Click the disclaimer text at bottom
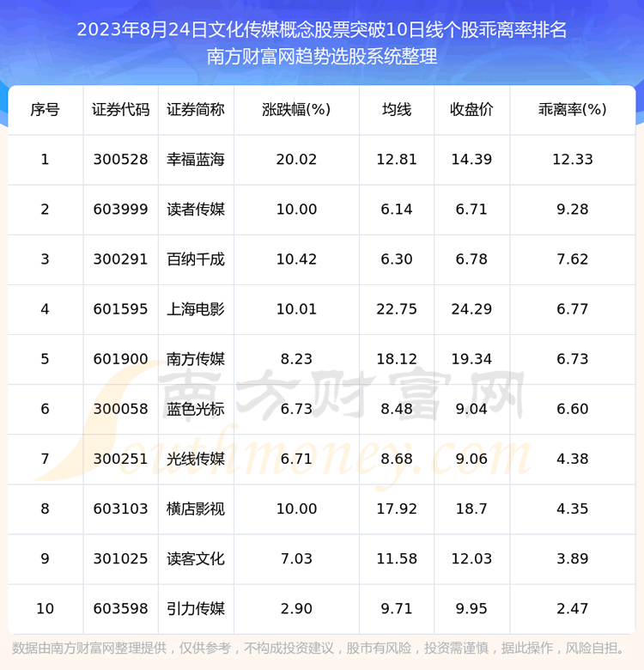The width and height of the screenshot is (644, 670). [x=319, y=649]
